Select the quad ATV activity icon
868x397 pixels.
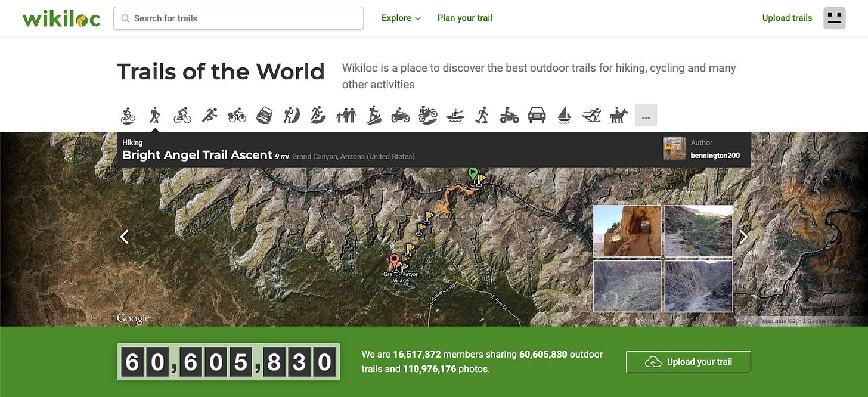point(510,115)
